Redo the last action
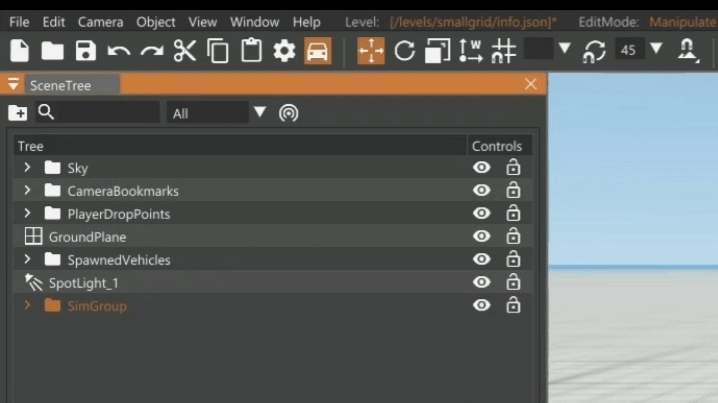The width and height of the screenshot is (718, 403). 152,50
